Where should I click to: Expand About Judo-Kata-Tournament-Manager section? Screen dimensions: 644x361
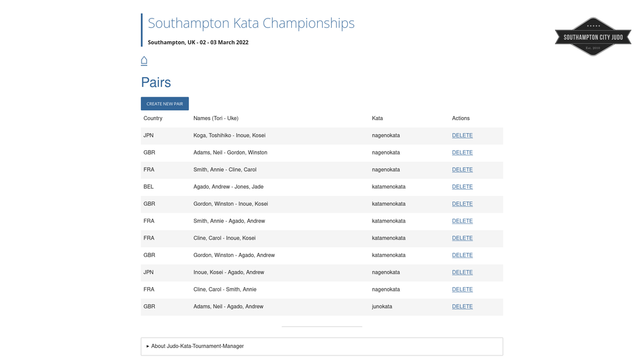tap(195, 346)
